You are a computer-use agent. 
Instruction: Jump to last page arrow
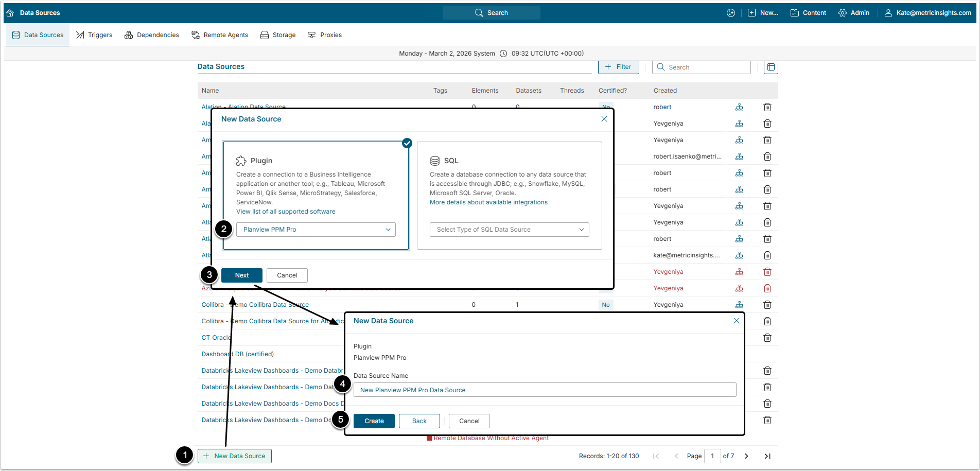coord(767,456)
